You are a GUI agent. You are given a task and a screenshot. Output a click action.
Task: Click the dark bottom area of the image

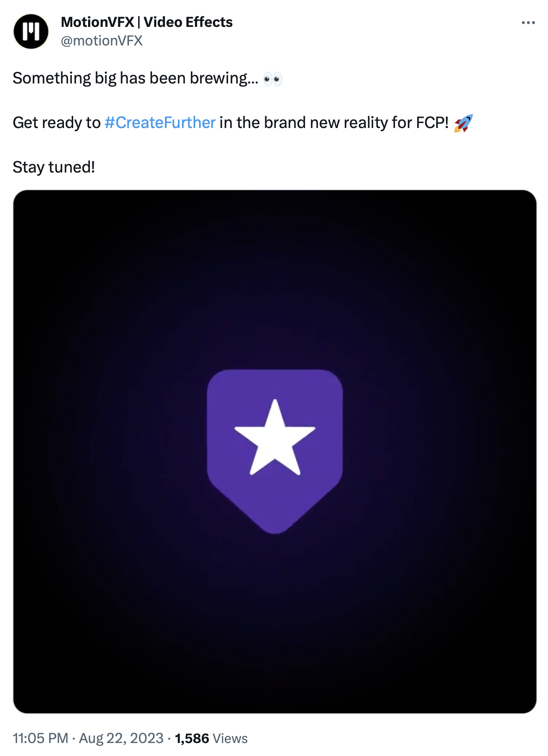[275, 649]
